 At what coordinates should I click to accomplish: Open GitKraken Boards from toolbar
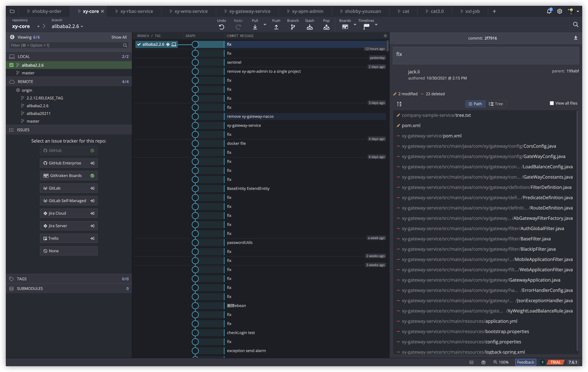pos(345,27)
